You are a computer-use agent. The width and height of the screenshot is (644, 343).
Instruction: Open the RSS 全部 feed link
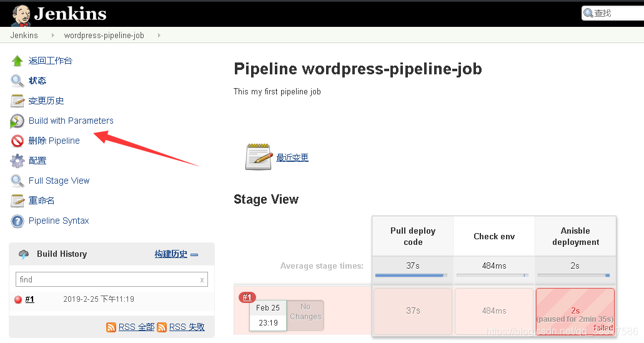[x=136, y=327]
